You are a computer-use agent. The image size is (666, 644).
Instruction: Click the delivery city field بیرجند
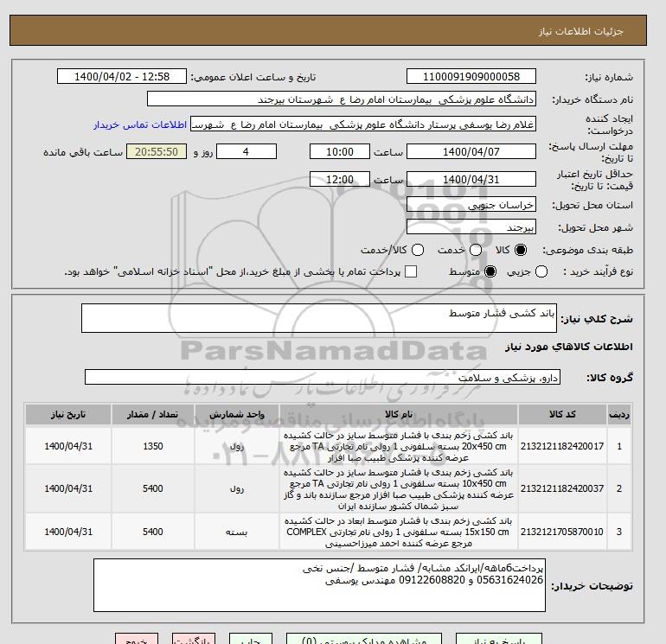pos(471,226)
